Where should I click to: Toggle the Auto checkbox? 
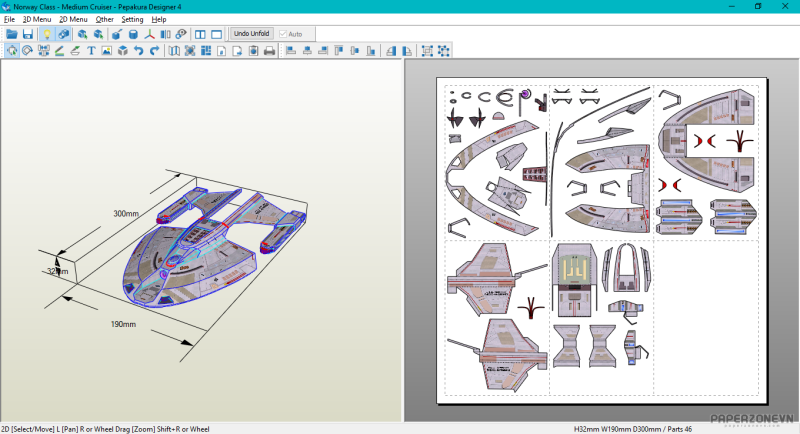coord(284,34)
